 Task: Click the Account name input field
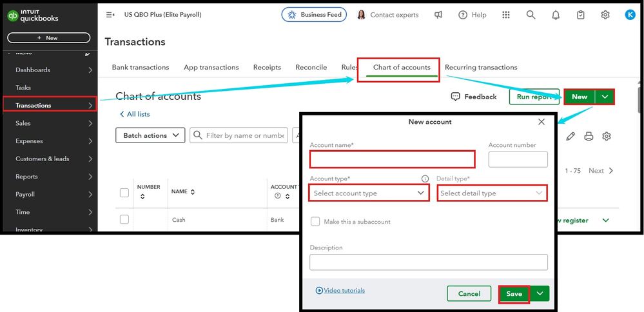click(392, 159)
